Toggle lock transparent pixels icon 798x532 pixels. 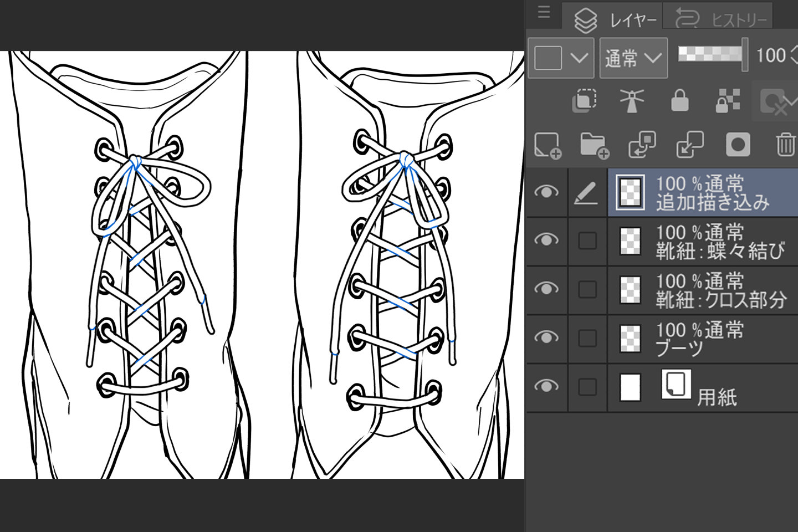728,101
